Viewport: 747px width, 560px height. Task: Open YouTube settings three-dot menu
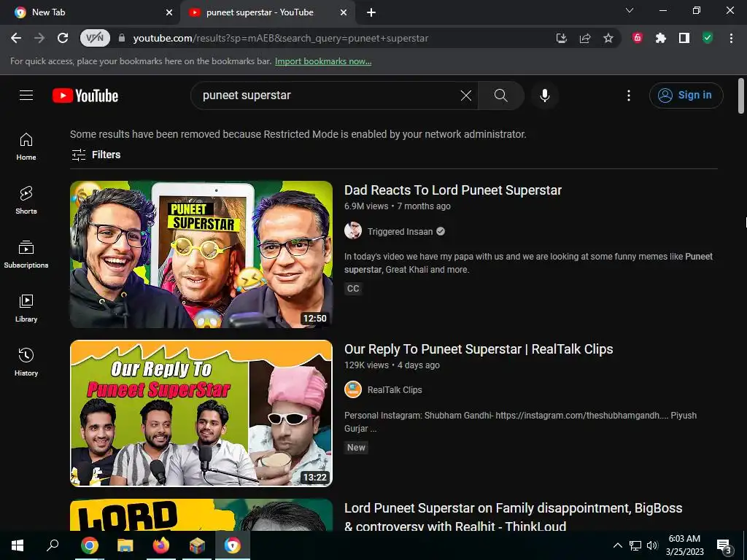click(628, 96)
